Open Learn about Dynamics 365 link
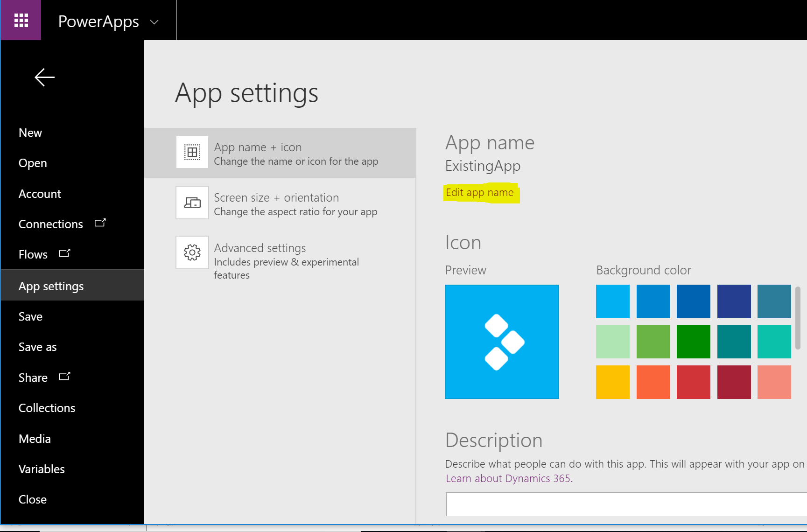 pos(508,479)
